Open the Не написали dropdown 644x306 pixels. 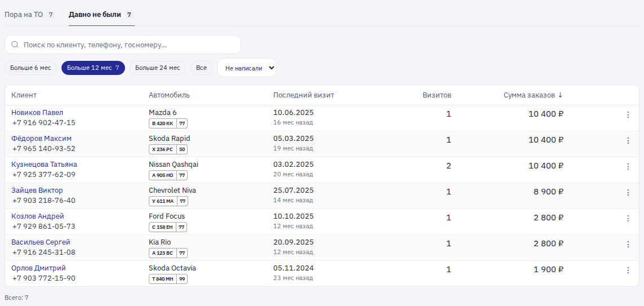(247, 68)
